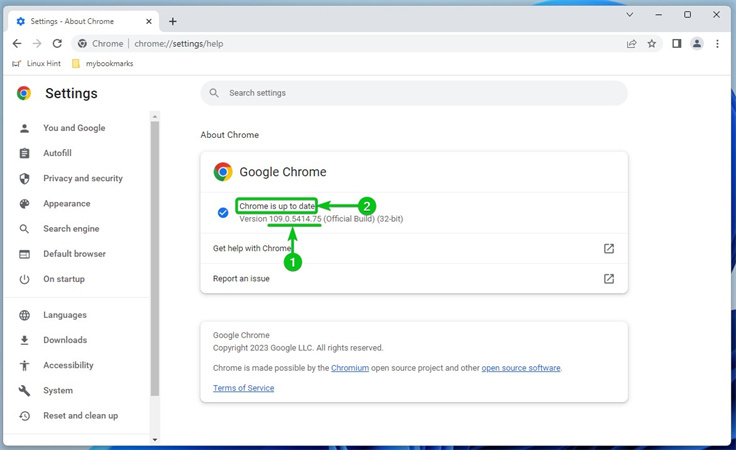Close the Settings - About Chrome tab
Viewport: 736px width, 450px height.
[149, 21]
